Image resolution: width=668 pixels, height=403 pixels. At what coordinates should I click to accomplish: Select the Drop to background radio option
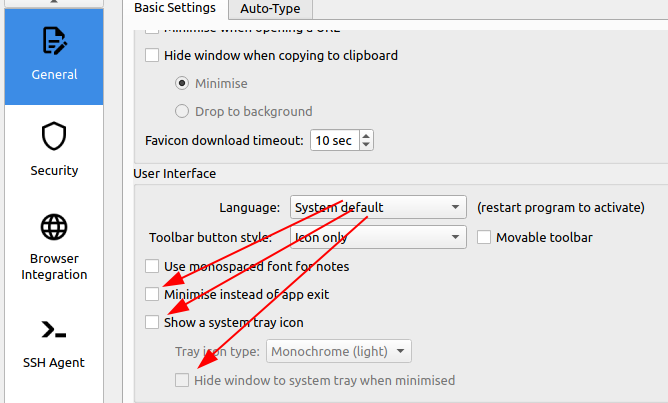pos(182,112)
